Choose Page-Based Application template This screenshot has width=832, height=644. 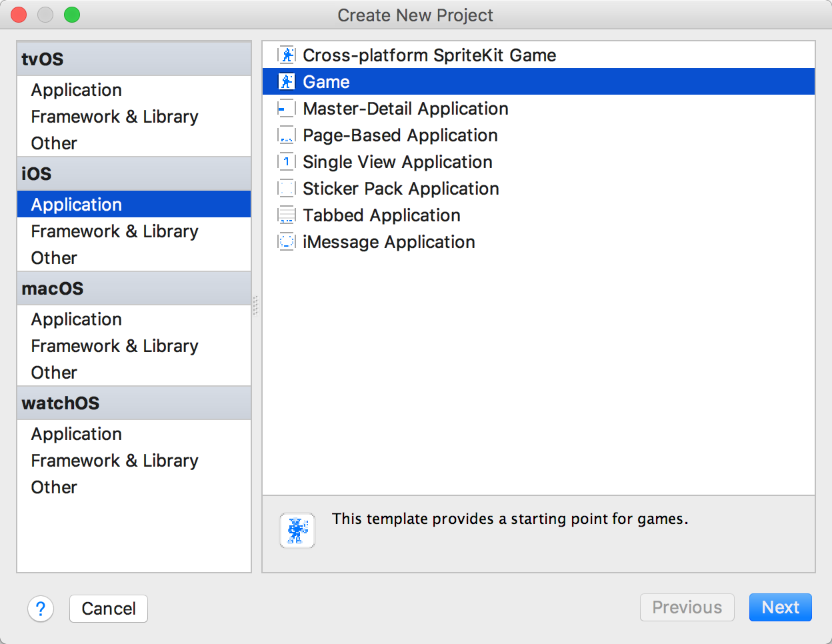(539, 135)
